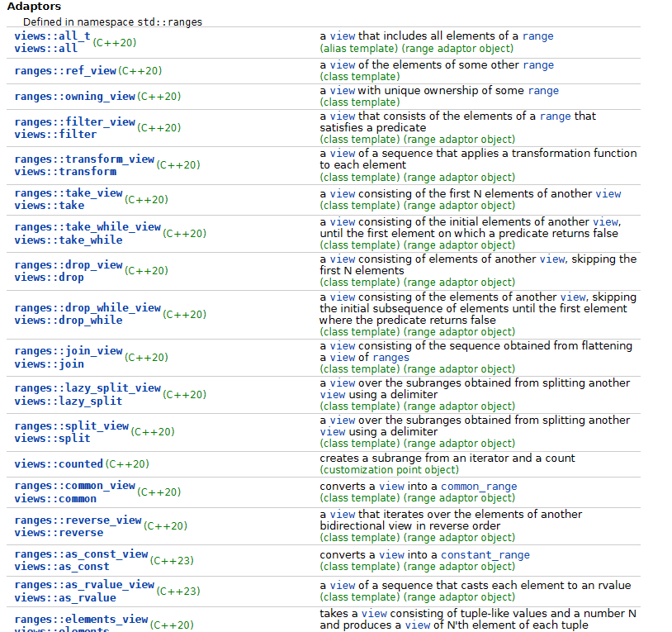Open the views::common link

pos(55,499)
